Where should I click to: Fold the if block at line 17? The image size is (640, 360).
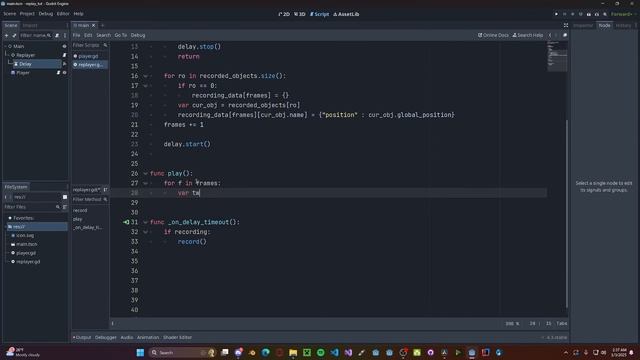(146, 86)
